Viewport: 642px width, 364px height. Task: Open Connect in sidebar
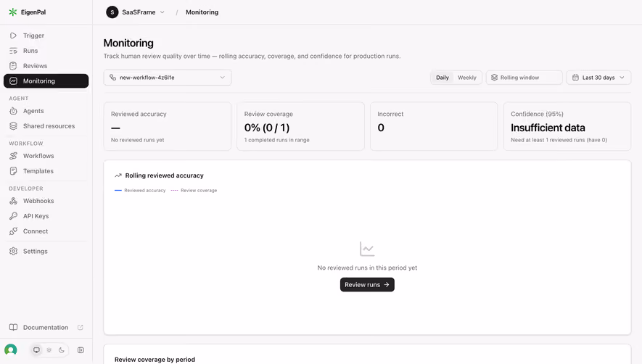(x=46, y=231)
